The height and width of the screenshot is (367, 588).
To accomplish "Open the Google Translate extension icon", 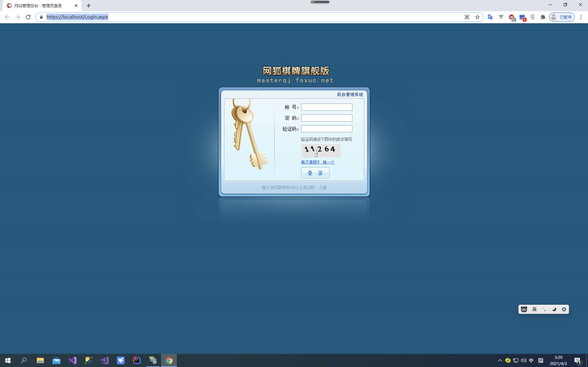I will pos(490,17).
